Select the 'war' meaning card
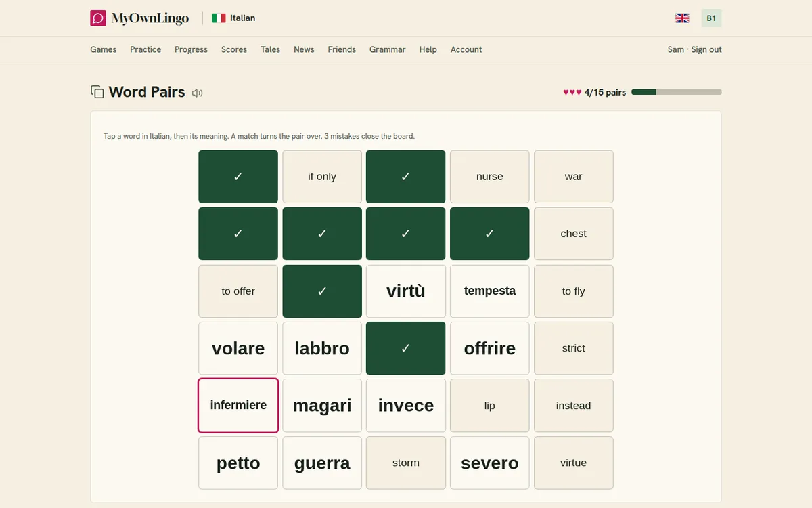Image resolution: width=812 pixels, height=508 pixels. pos(574,177)
